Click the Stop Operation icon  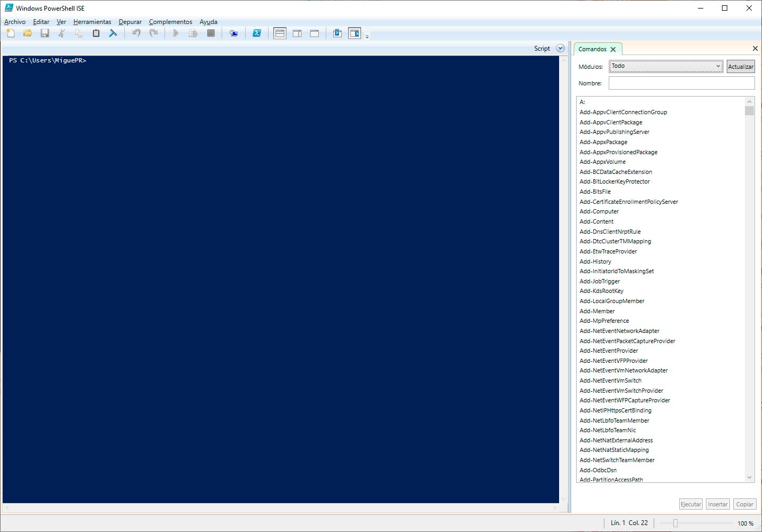click(210, 33)
